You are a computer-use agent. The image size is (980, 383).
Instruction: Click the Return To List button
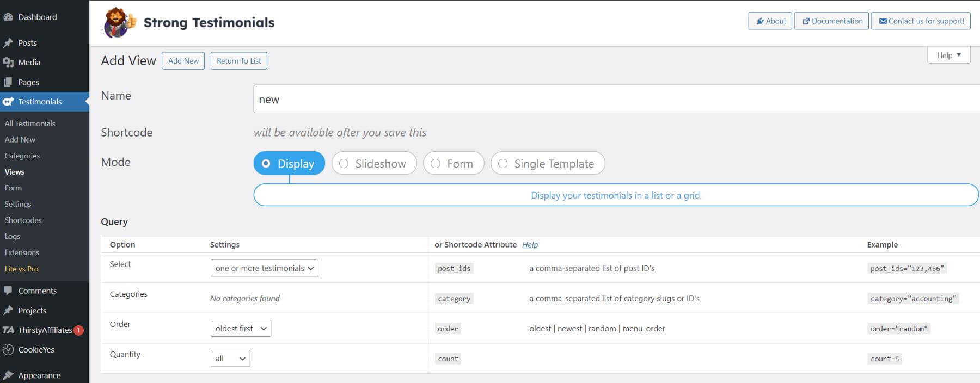[x=238, y=61]
